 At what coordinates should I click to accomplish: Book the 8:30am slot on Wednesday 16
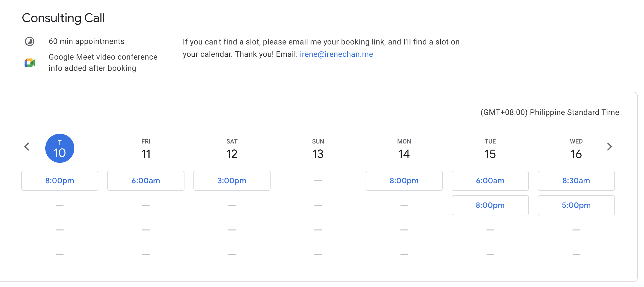pyautogui.click(x=576, y=181)
